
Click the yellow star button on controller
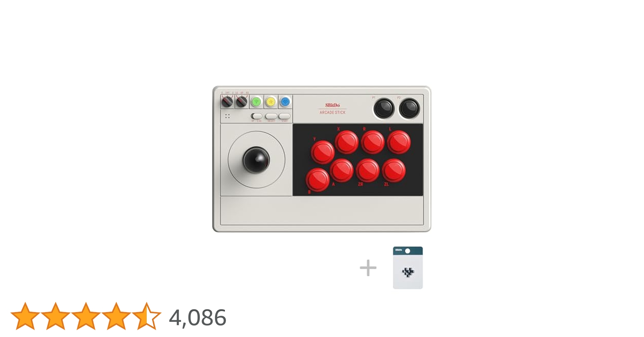pyautogui.click(x=271, y=101)
